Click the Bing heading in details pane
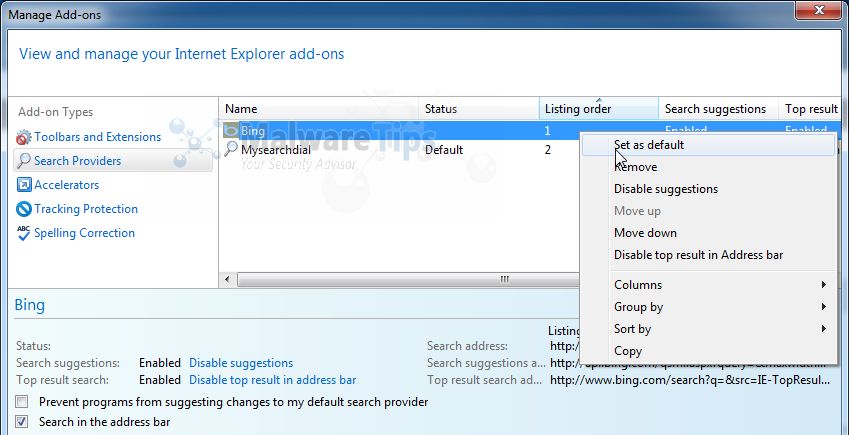Screen dimensions: 849x435 (x=30, y=305)
